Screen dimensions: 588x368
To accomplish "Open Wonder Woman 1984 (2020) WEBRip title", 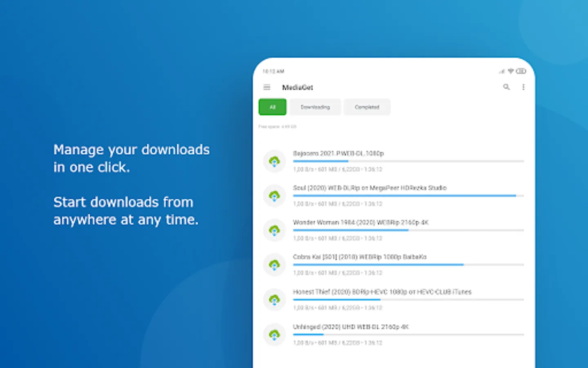I will click(x=361, y=222).
